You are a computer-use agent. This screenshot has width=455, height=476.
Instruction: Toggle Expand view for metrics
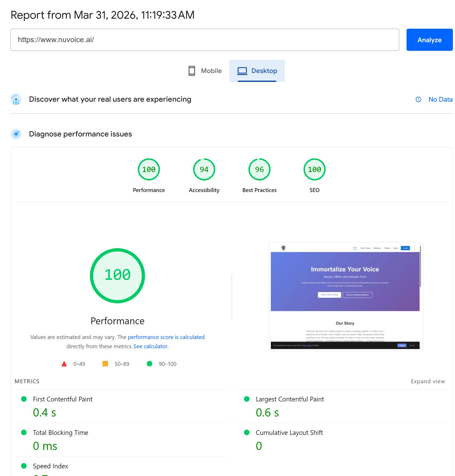[x=428, y=381]
